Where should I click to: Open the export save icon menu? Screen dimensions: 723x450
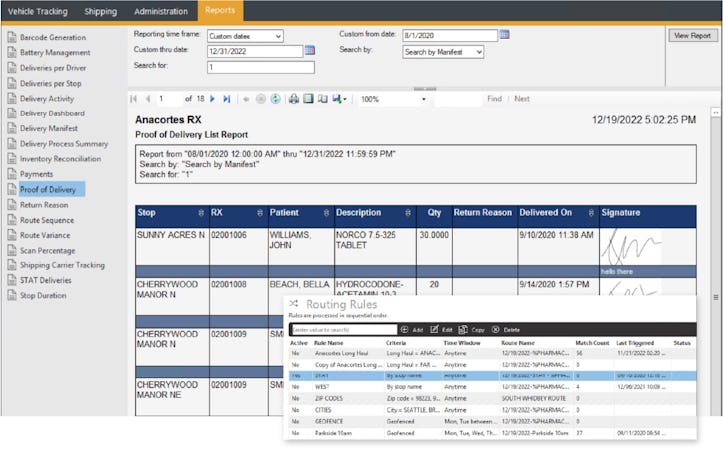click(340, 99)
